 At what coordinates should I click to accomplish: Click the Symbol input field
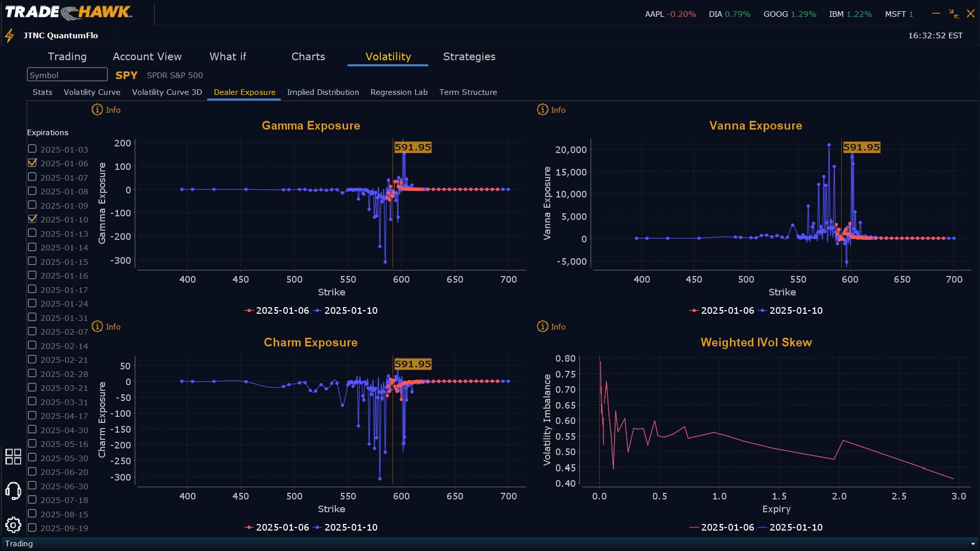pyautogui.click(x=67, y=74)
